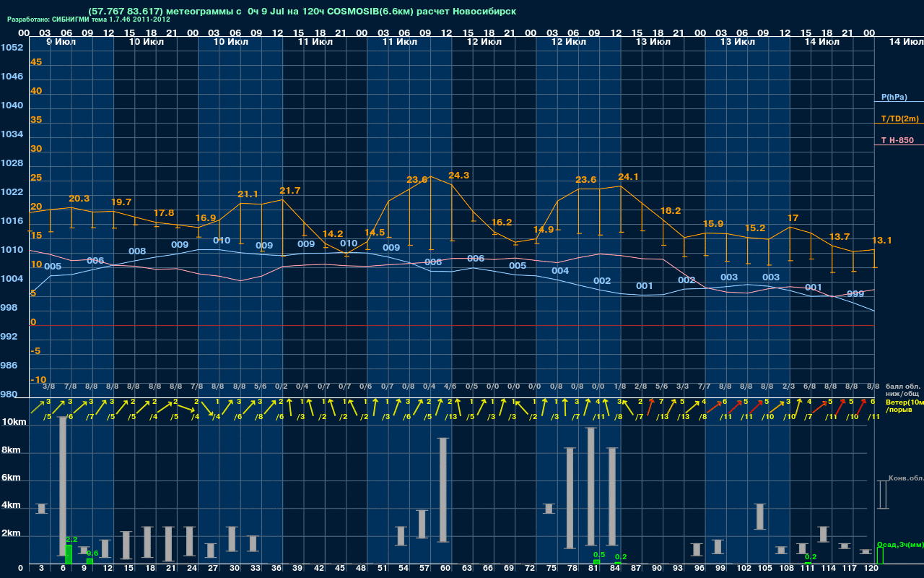Click the 6km cloud height axis label

12,478
